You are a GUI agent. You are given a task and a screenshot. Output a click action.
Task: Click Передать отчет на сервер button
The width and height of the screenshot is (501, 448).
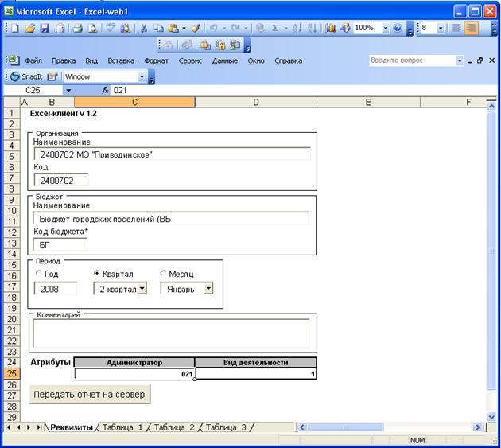89,394
